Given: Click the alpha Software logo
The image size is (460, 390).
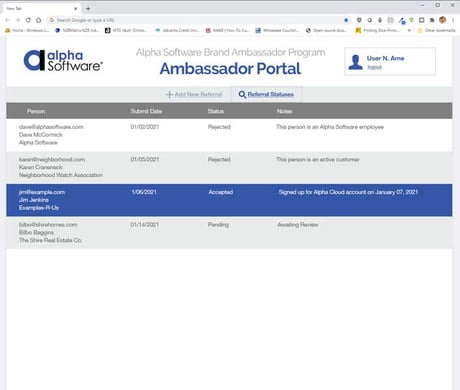Looking at the screenshot, I should pos(63,61).
